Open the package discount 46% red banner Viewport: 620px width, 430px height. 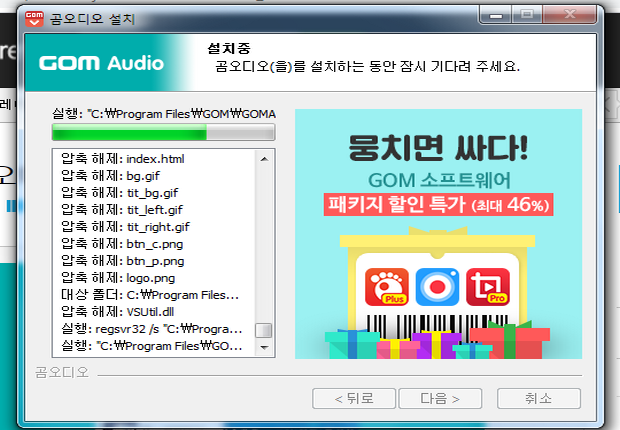click(x=438, y=205)
